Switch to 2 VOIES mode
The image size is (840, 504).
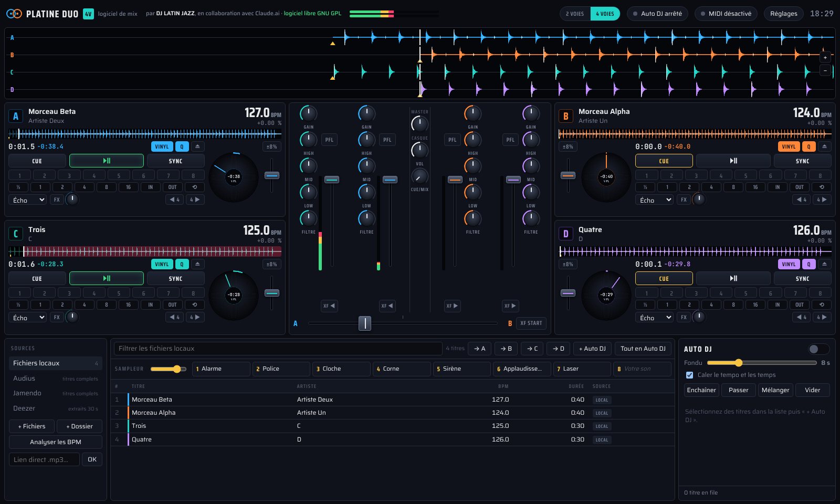(x=575, y=14)
